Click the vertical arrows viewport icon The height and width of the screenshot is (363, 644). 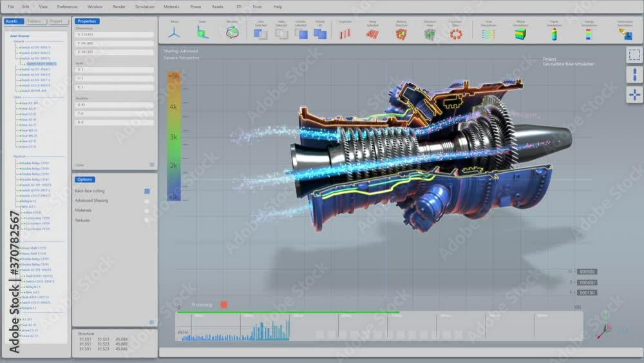pos(634,75)
